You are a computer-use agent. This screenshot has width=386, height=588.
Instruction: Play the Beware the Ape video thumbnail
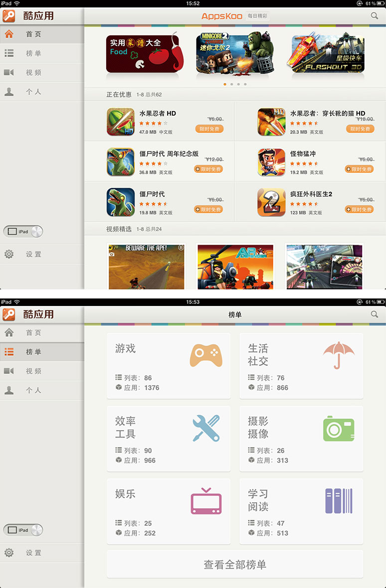pos(146,266)
